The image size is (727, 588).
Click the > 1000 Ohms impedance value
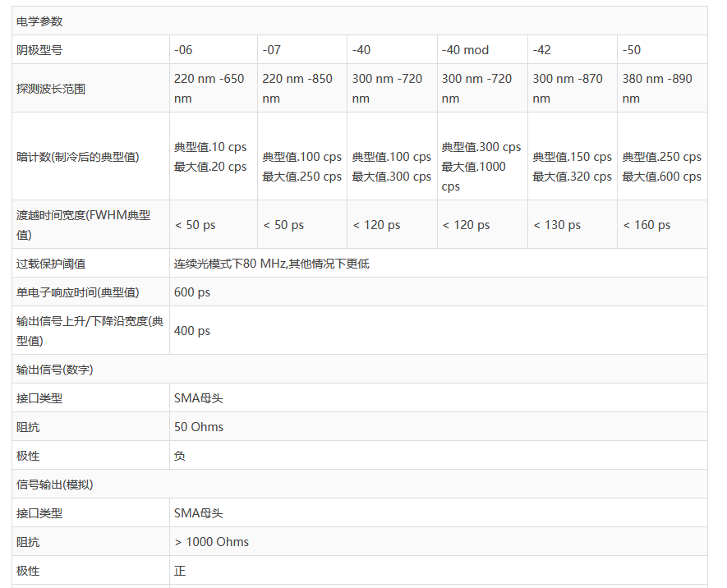pyautogui.click(x=211, y=542)
